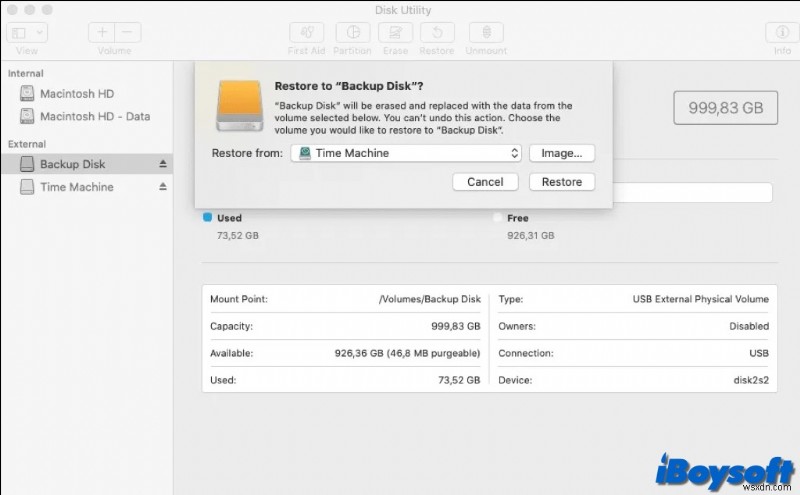Click the Free legend swatch
Screen dimensions: 800x495
[x=497, y=218]
